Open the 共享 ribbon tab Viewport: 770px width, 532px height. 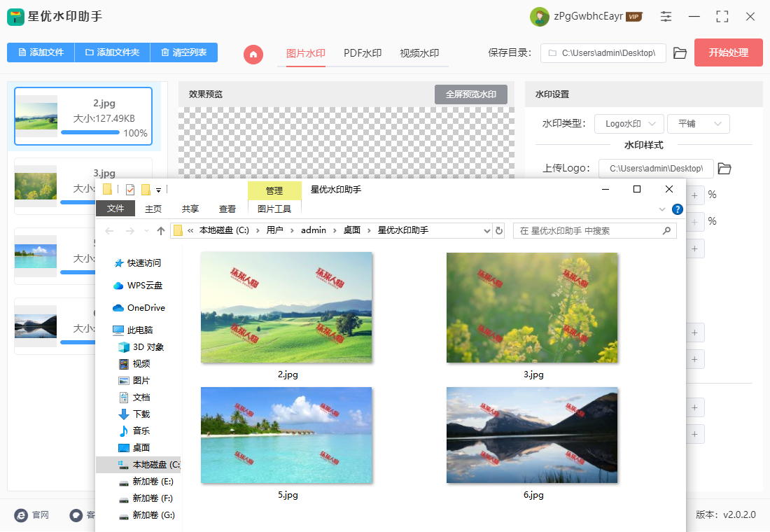[x=190, y=209]
